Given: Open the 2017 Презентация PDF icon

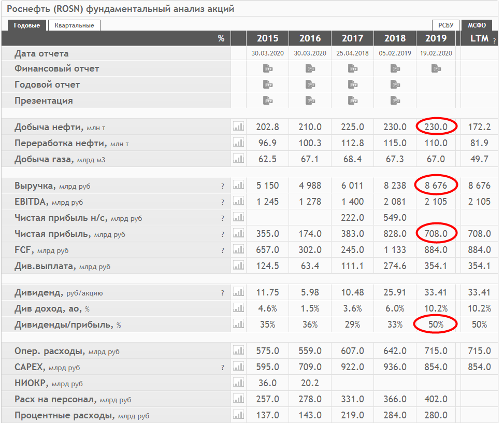Looking at the screenshot, I should click(353, 101).
